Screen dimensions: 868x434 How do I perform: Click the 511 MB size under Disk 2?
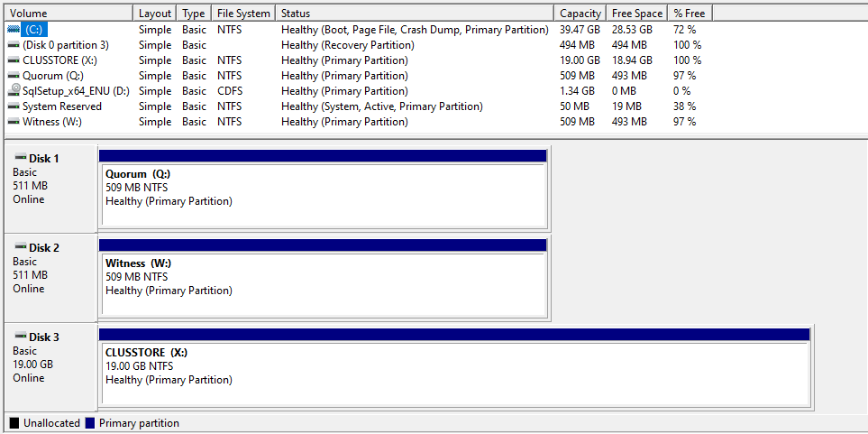(x=30, y=274)
